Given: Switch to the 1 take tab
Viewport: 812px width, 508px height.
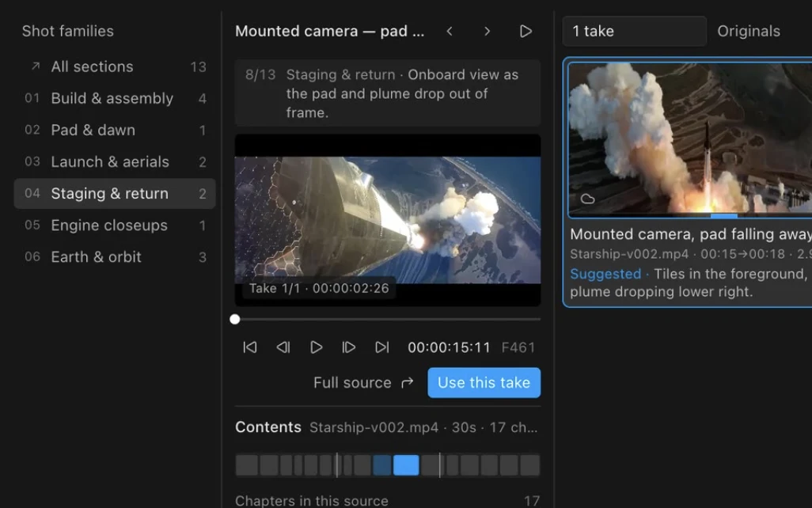Looking at the screenshot, I should (635, 31).
